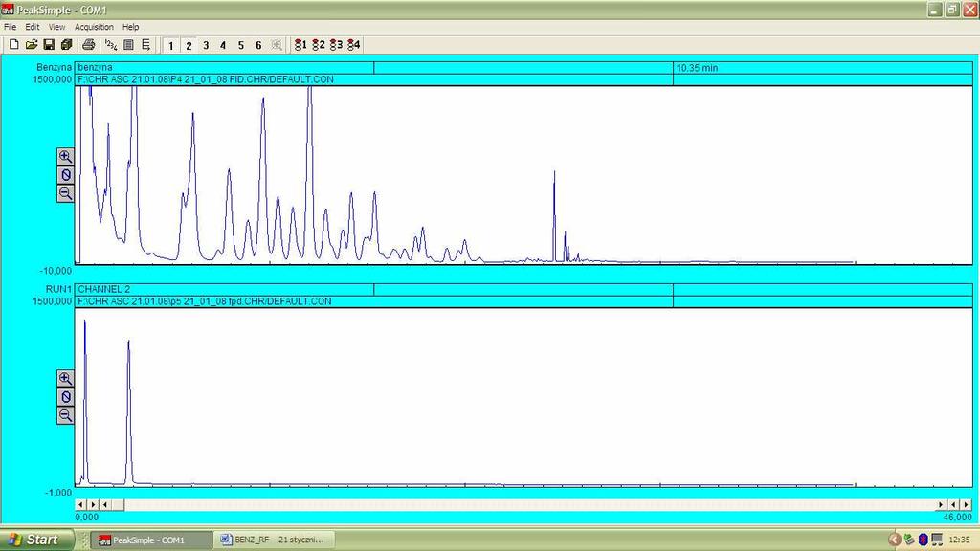Zoom out on the CHANNEL 2 chromatogram
The height and width of the screenshot is (551, 980).
point(65,415)
